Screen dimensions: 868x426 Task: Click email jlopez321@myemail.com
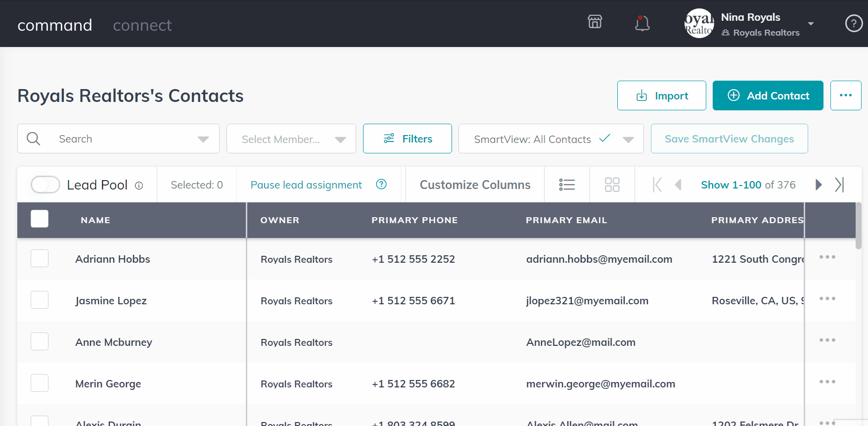pyautogui.click(x=587, y=301)
